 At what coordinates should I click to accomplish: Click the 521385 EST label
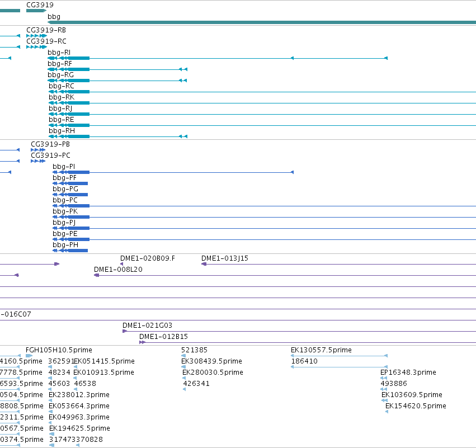[x=194, y=350]
